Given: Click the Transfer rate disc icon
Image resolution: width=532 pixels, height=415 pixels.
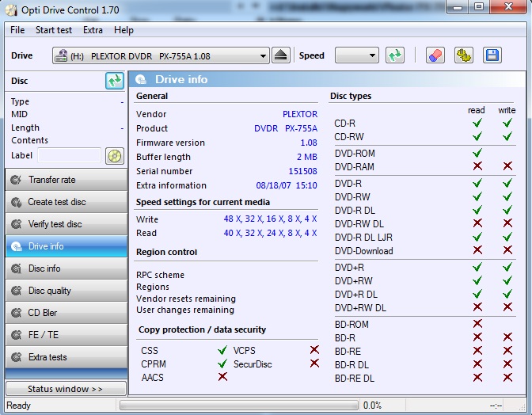Looking at the screenshot, I should point(16,180).
